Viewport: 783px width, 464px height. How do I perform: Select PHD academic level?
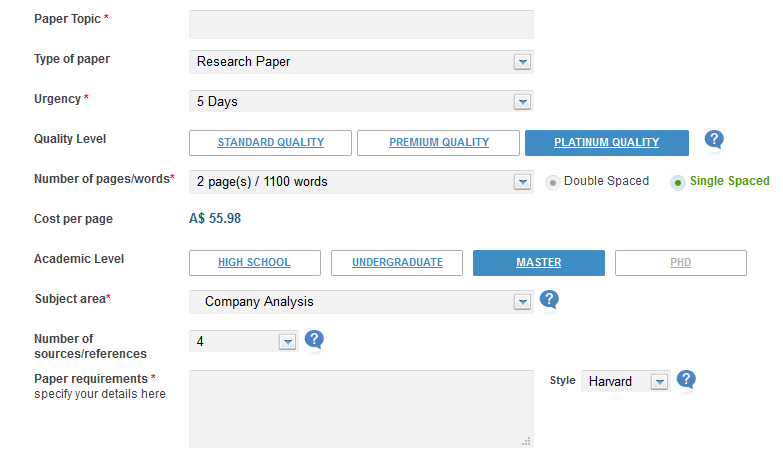coord(681,263)
